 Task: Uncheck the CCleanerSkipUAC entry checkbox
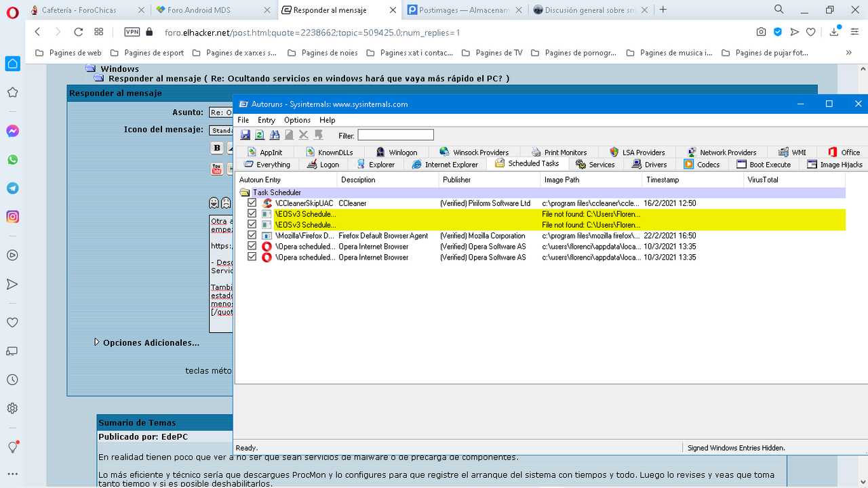pyautogui.click(x=252, y=203)
